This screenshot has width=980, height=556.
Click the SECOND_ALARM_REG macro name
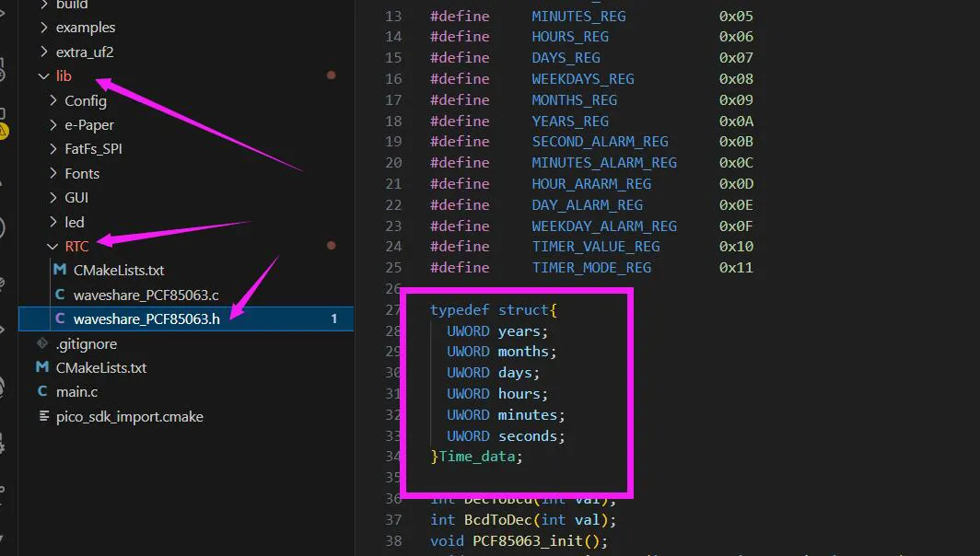[600, 142]
